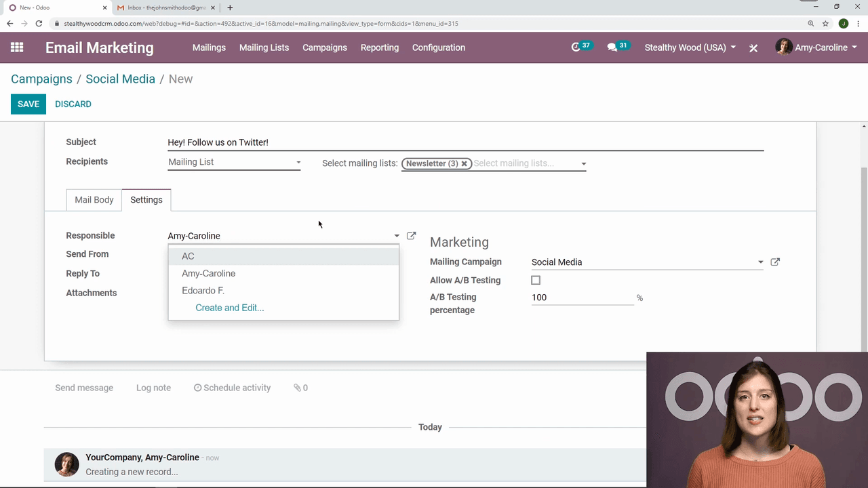Viewport: 868px width, 488px height.
Task: Expand the Mailing Campaign dropdown arrow
Action: point(760,262)
